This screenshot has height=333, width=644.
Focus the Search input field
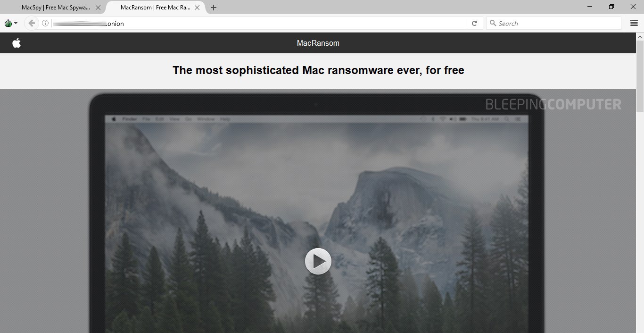pos(553,23)
